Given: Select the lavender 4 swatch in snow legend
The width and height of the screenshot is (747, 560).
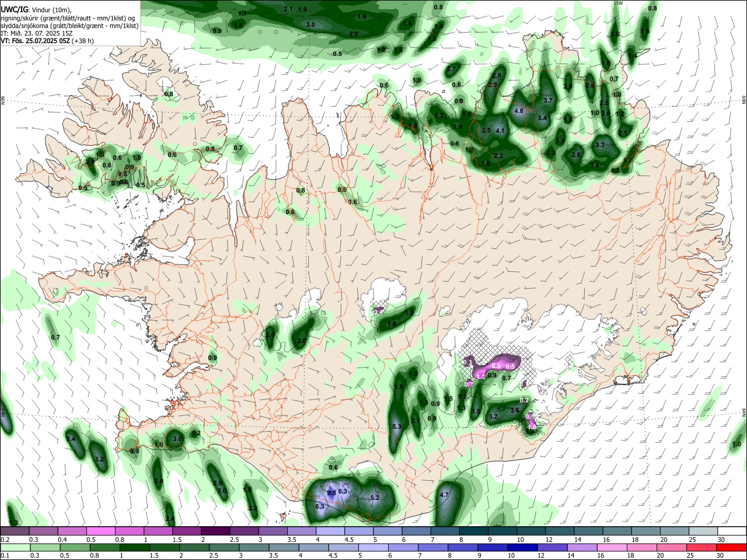Looking at the screenshot, I should (x=330, y=531).
